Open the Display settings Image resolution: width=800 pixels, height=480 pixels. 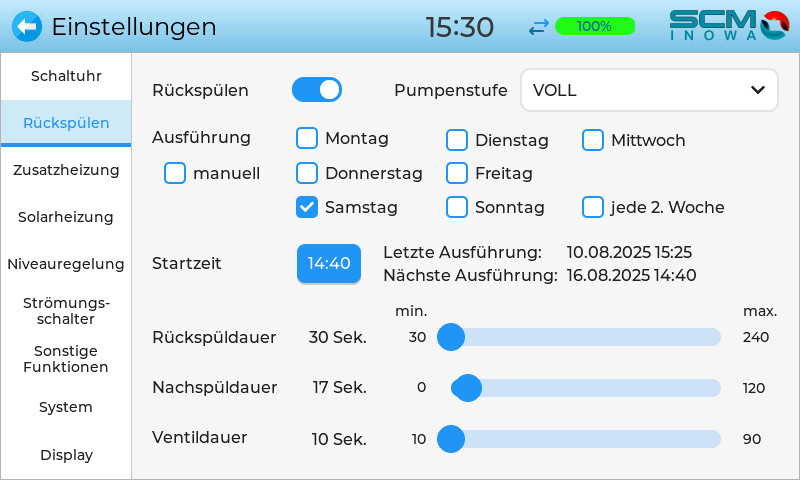coord(66,455)
